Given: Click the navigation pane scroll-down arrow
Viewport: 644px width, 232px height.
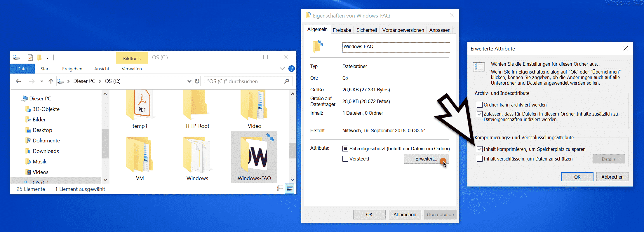Looking at the screenshot, I should 105,180.
